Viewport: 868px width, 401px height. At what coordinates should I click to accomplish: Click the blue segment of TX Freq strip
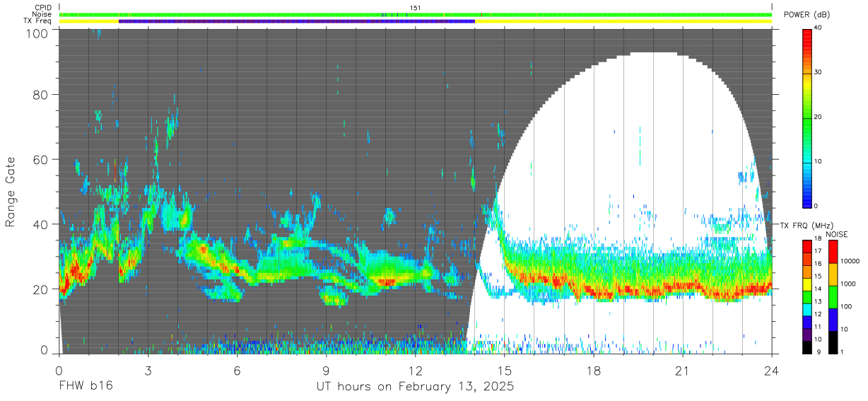pyautogui.click(x=297, y=21)
